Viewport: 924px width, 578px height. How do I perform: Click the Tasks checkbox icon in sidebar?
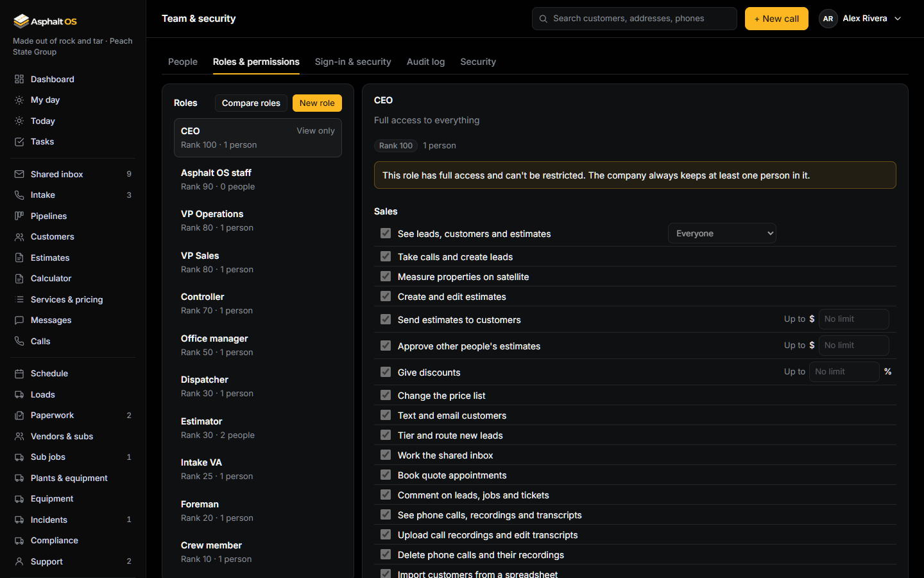click(x=19, y=142)
